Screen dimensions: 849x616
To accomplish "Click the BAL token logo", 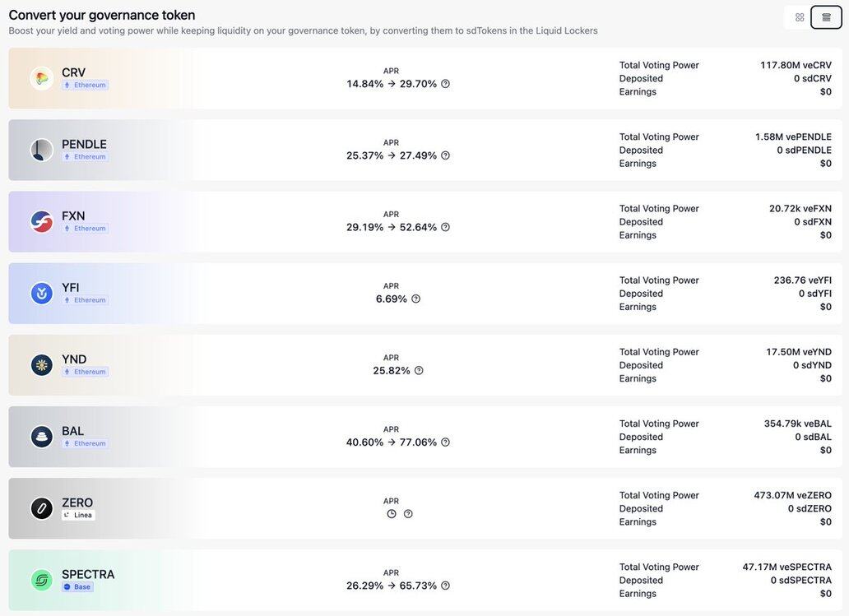I will point(42,437).
